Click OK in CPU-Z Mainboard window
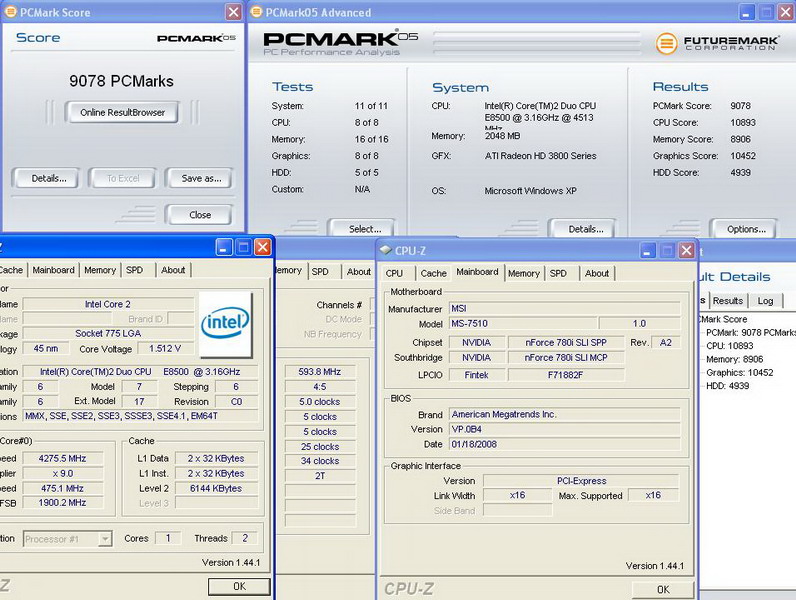 coord(663,589)
